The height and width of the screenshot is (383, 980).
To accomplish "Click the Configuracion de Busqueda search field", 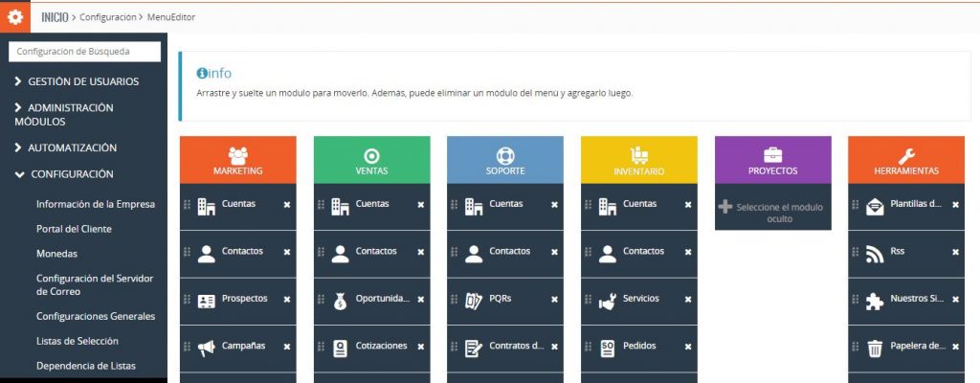I will pyautogui.click(x=84, y=52).
